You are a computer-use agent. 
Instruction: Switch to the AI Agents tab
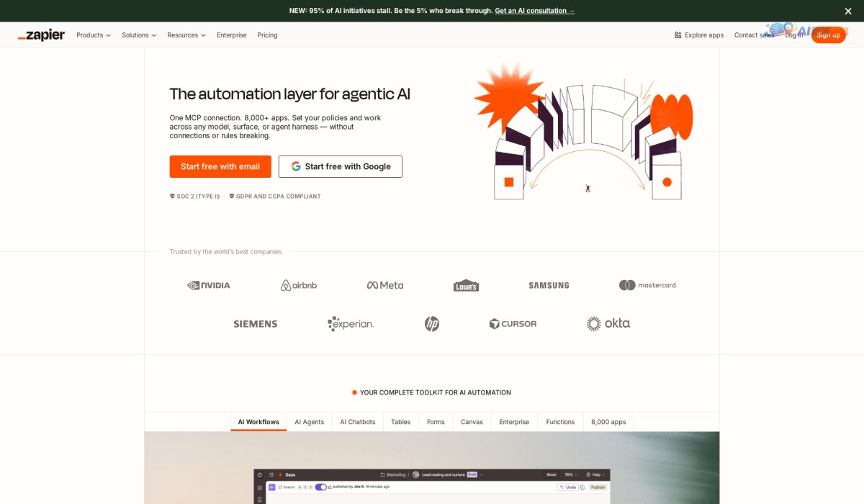[309, 422]
